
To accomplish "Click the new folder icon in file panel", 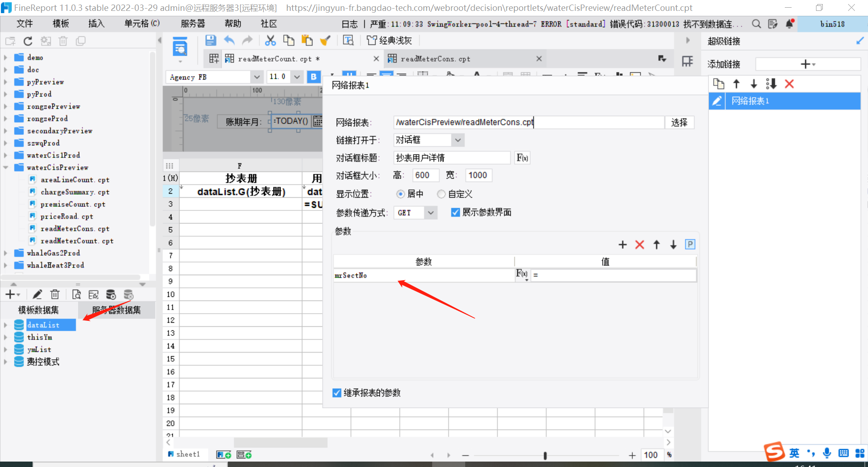I will coord(10,41).
